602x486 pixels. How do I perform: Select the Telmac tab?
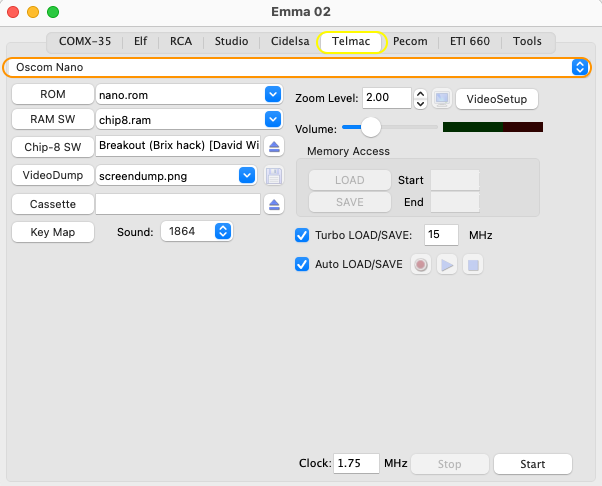(x=351, y=41)
